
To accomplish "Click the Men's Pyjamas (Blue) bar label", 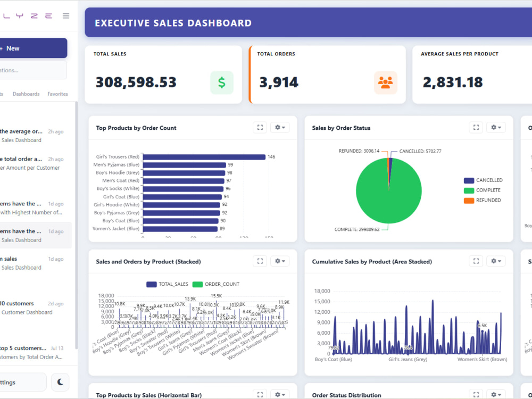I will [117, 164].
